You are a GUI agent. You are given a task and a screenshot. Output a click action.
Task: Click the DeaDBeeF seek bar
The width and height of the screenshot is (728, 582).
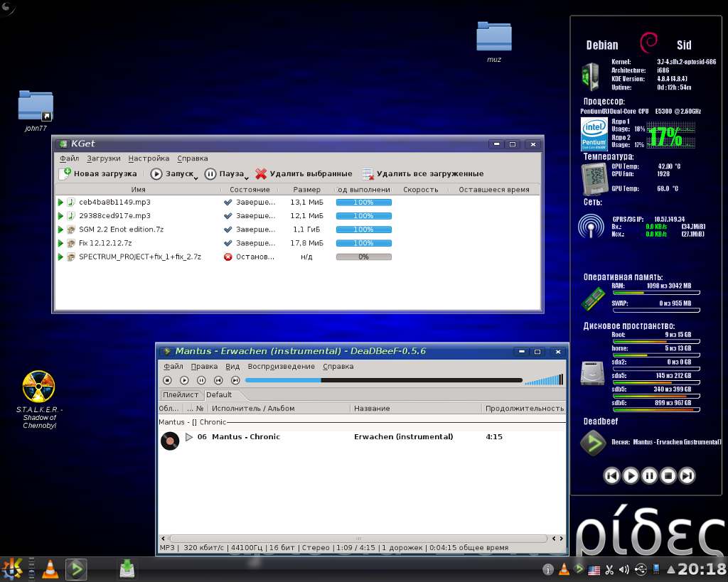tap(383, 380)
